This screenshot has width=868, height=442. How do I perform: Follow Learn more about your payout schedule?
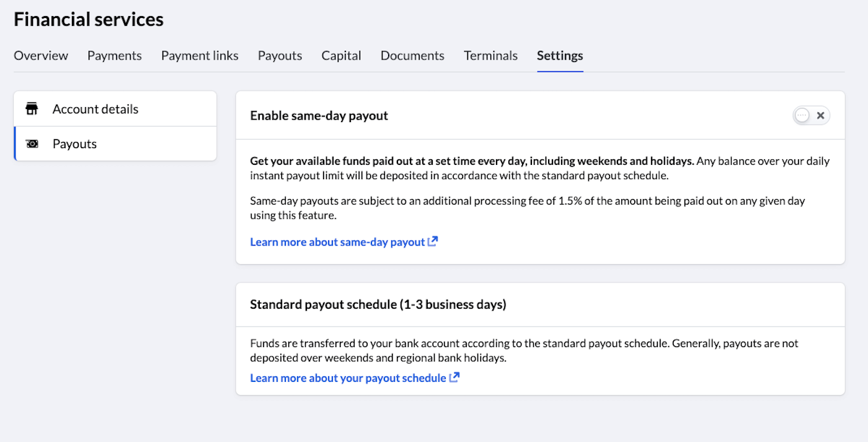348,378
